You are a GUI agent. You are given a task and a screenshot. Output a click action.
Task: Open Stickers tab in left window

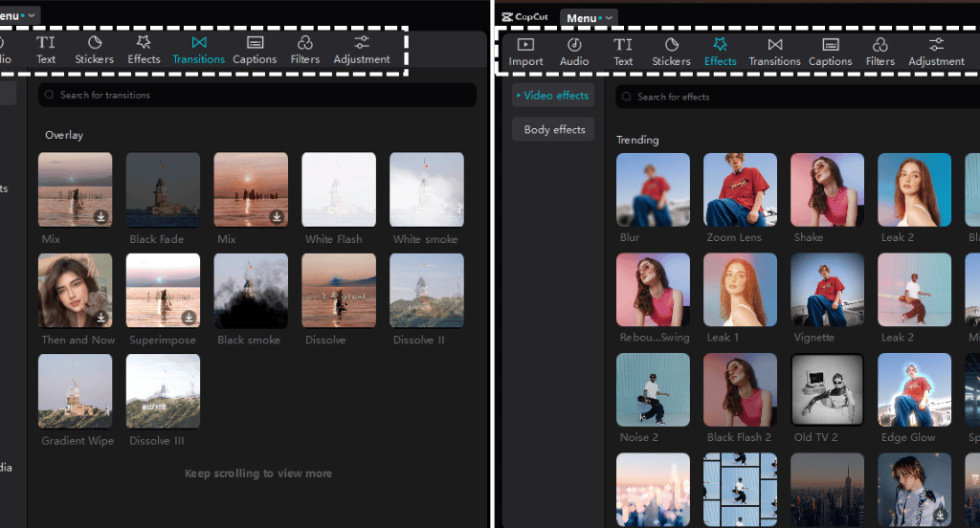pos(95,50)
